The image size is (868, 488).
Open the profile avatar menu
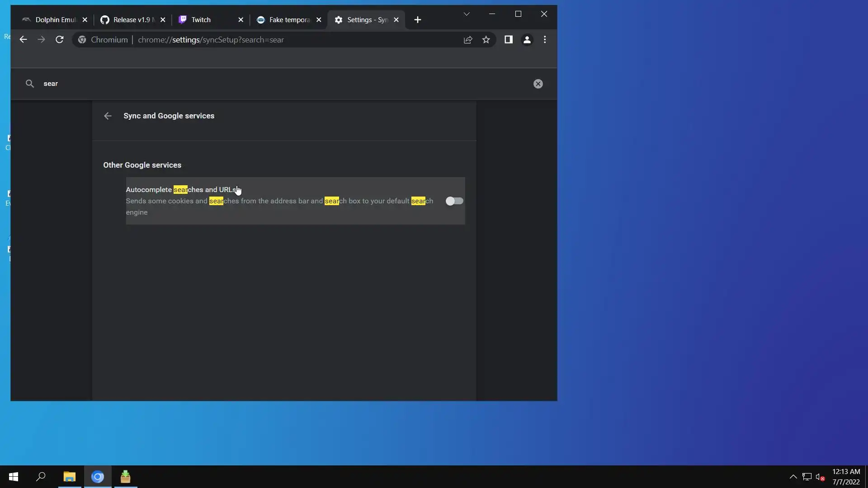click(x=527, y=40)
